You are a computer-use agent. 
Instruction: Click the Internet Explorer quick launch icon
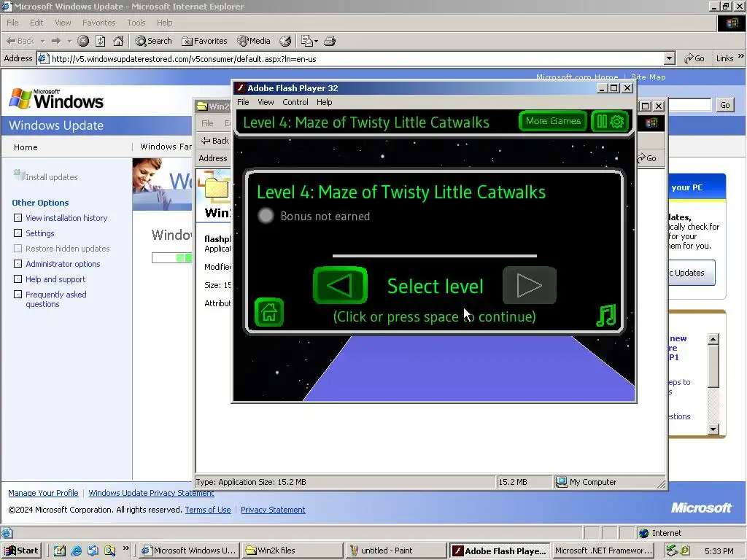point(76,551)
